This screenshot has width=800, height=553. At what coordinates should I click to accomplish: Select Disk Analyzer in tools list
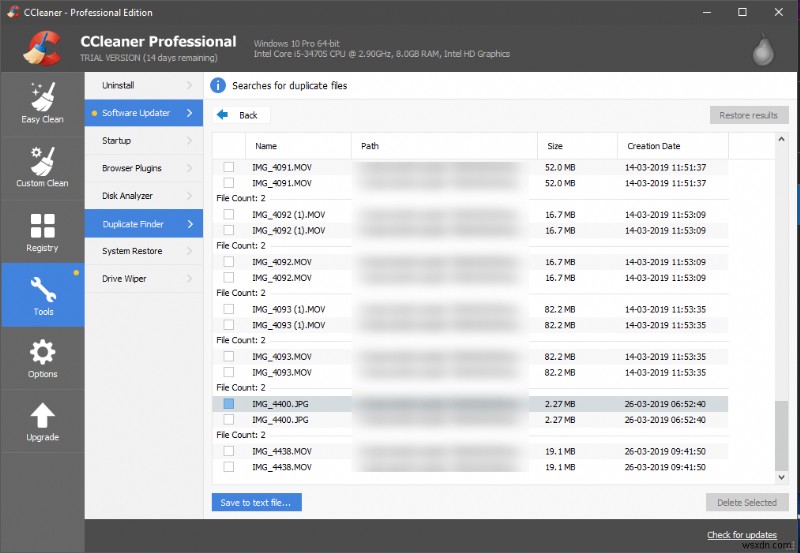pyautogui.click(x=127, y=196)
